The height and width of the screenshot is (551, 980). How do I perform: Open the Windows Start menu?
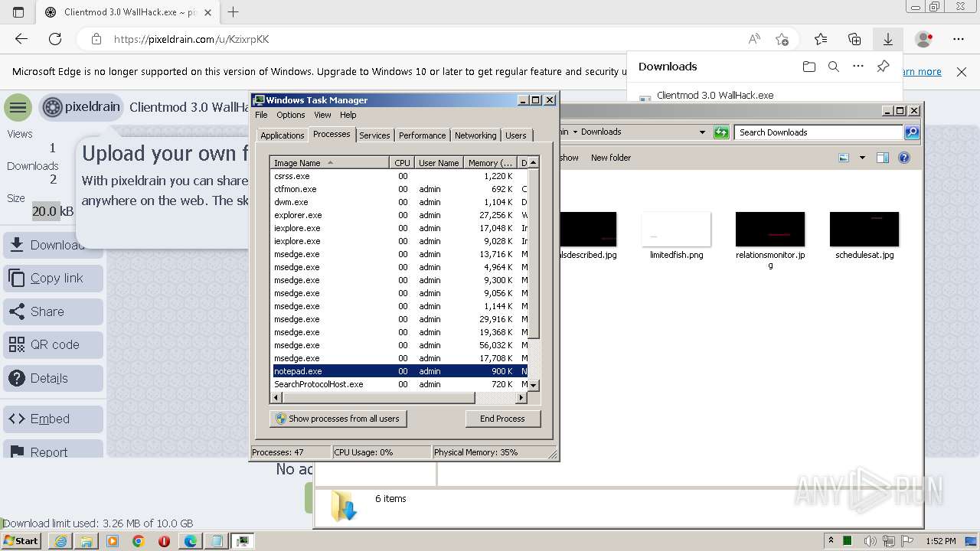21,541
